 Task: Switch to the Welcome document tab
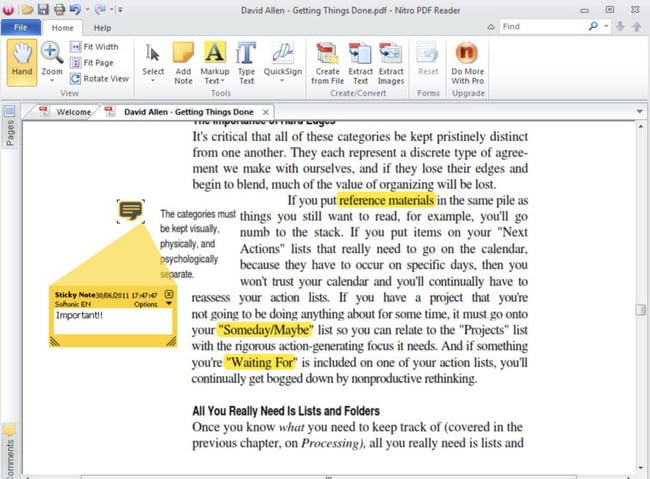(x=72, y=111)
